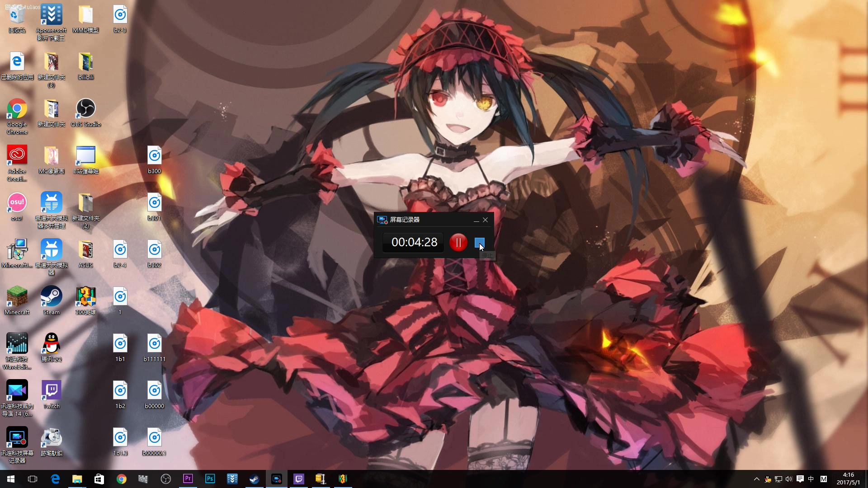
Task: Open Photoshop from the taskbar
Action: (x=210, y=479)
